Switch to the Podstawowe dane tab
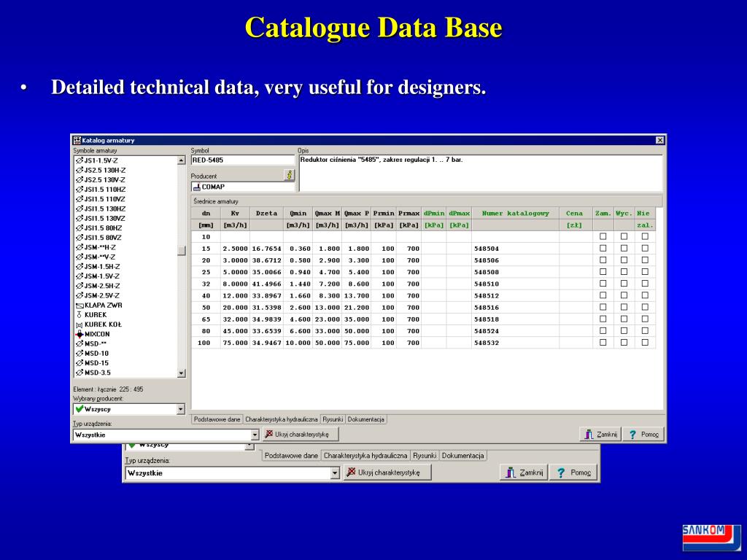Viewport: 747px width, 560px height. pos(217,419)
